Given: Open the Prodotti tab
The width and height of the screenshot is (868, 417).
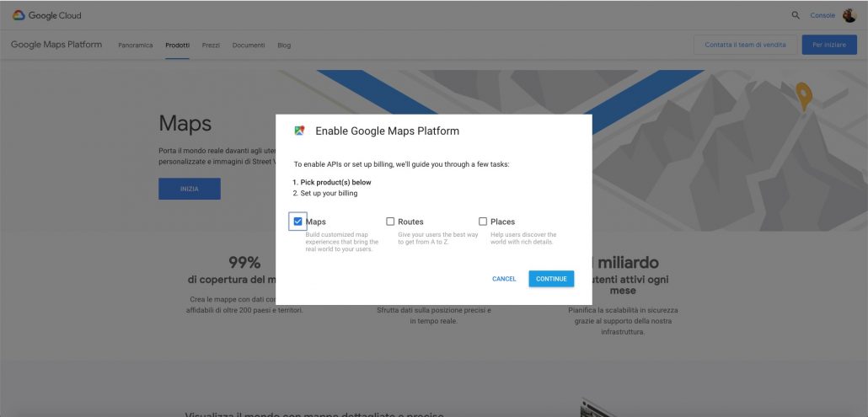Looking at the screenshot, I should point(177,45).
